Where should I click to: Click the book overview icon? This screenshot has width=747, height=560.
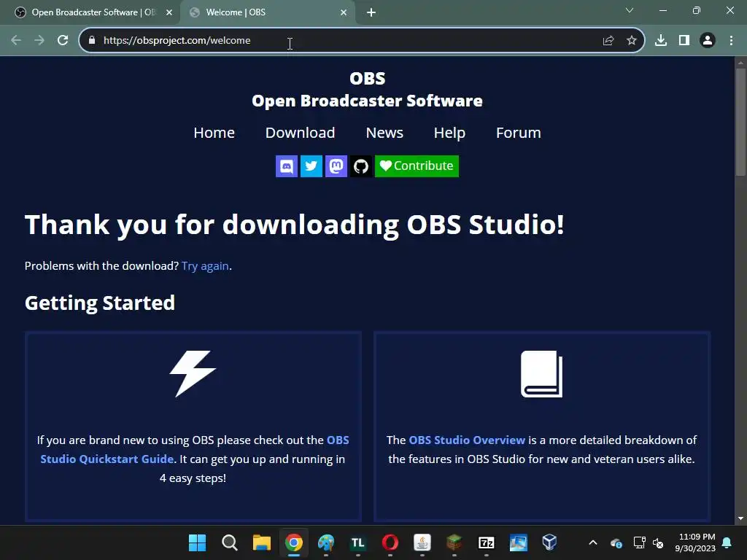[542, 374]
